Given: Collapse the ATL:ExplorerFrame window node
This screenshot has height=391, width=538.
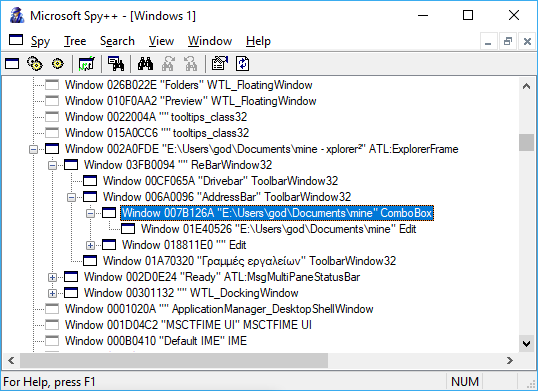Looking at the screenshot, I should (x=33, y=149).
